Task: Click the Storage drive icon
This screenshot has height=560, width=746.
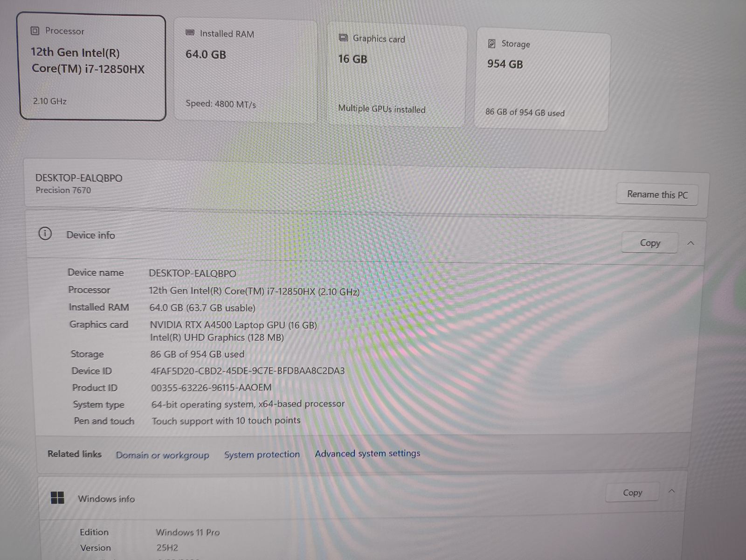Action: (491, 43)
